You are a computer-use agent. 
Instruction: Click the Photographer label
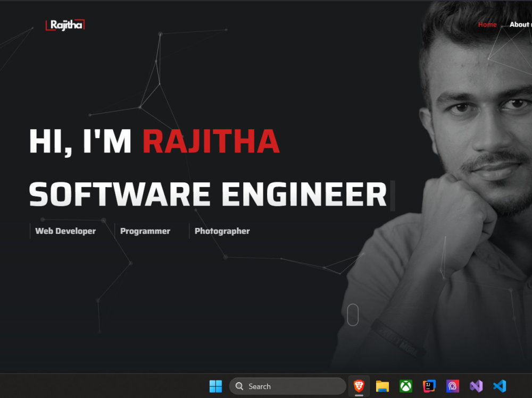click(222, 231)
